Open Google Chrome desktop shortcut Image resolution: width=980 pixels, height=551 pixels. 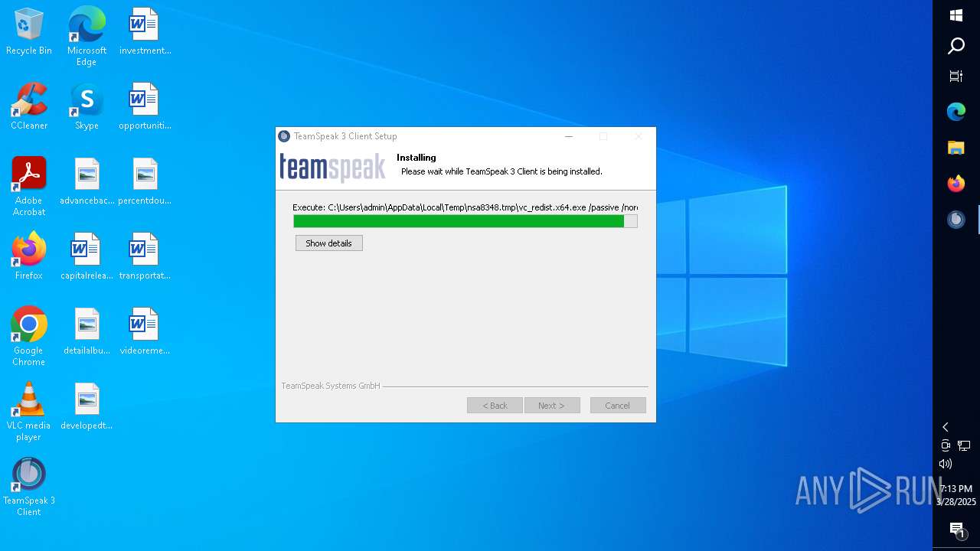coord(28,337)
